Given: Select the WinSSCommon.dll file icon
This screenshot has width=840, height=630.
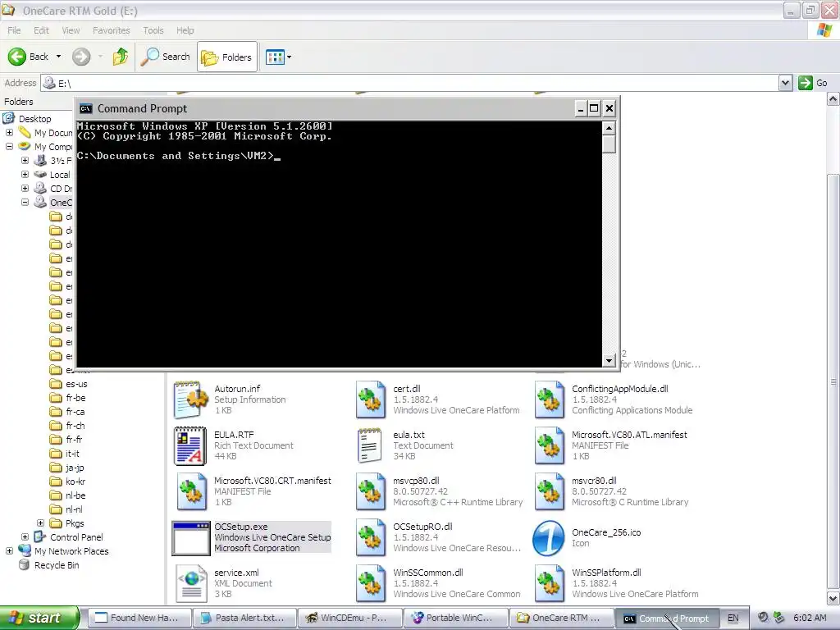Looking at the screenshot, I should (x=370, y=583).
